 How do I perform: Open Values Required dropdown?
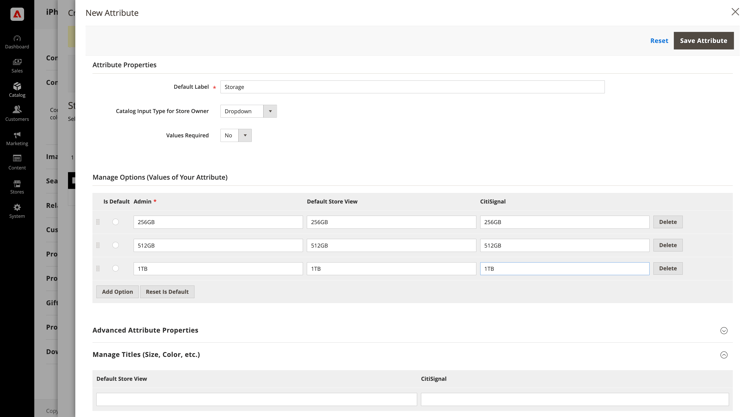pyautogui.click(x=236, y=135)
